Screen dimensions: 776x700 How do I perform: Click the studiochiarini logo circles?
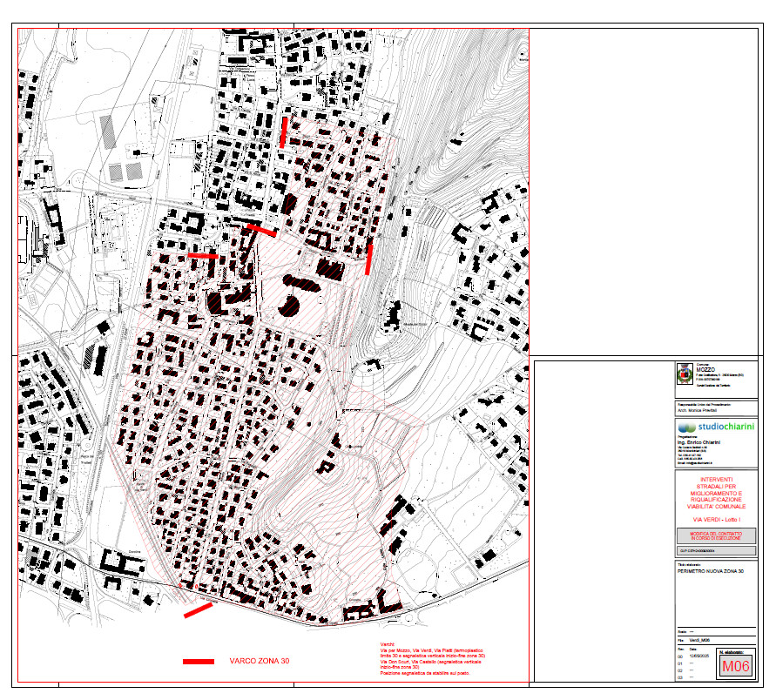click(x=687, y=427)
